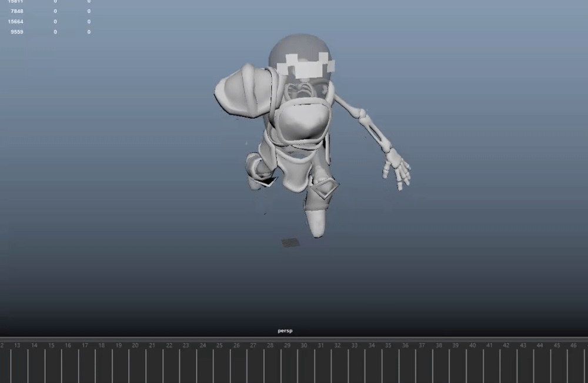The width and height of the screenshot is (588, 383).
Task: Go to frame 19 in time slider
Action: [119, 345]
